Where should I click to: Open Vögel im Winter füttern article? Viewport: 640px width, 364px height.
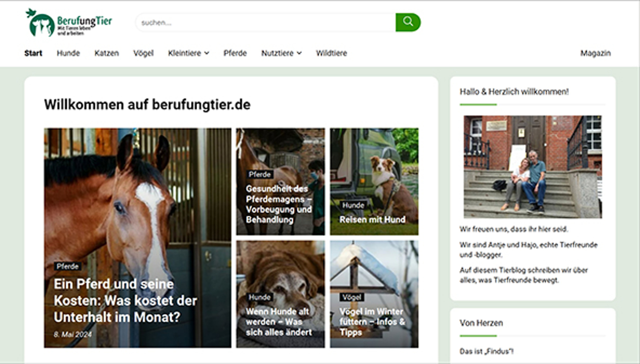pyautogui.click(x=372, y=322)
